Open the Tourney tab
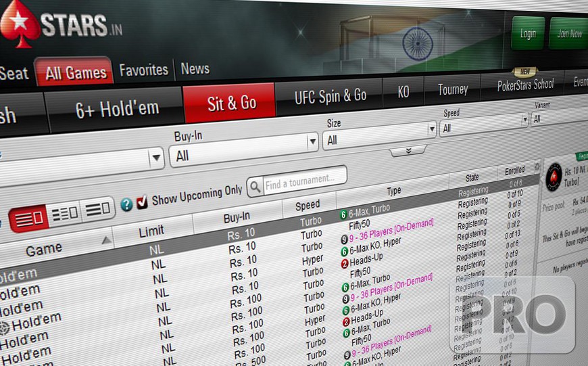 click(x=453, y=90)
